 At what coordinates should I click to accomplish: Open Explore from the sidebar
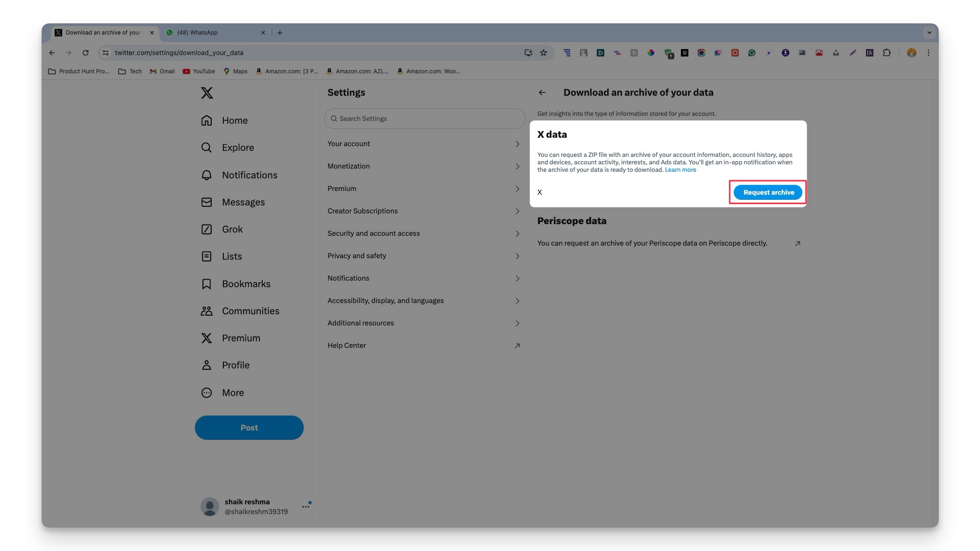click(x=228, y=148)
